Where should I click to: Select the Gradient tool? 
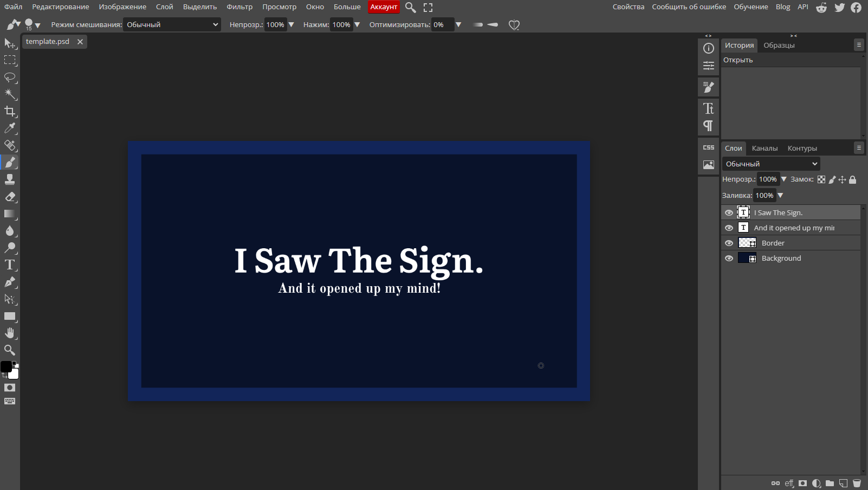coord(10,214)
